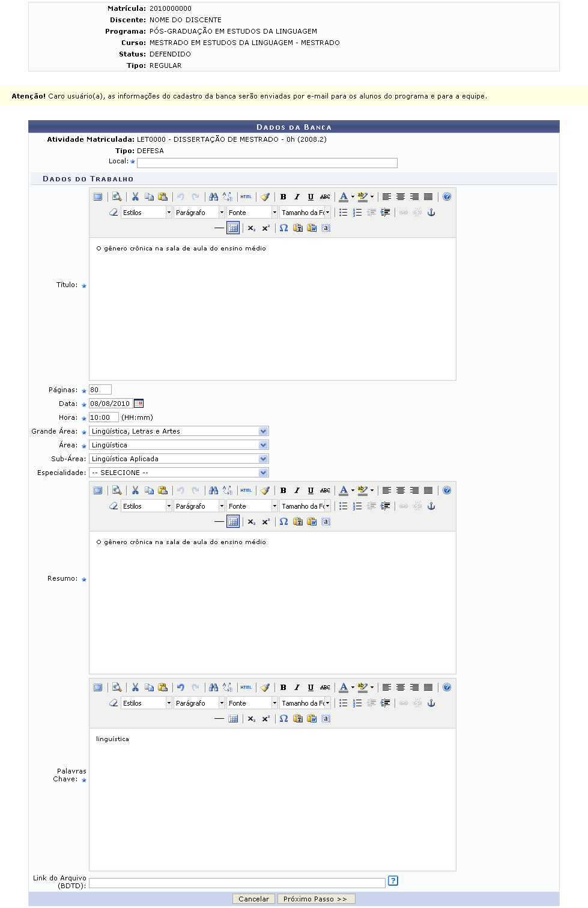588x908 pixels.
Task: Apply bold in the Resumo editor
Action: 283,491
